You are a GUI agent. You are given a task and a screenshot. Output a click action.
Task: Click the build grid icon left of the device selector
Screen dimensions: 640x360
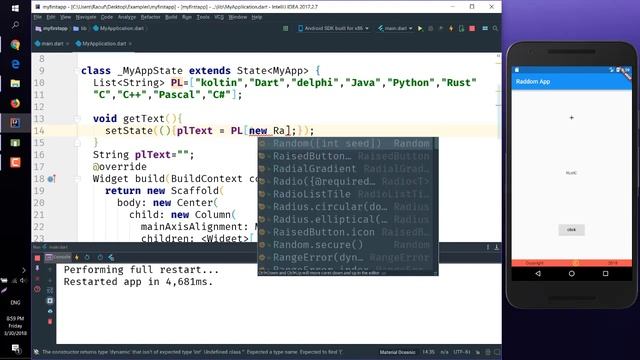(x=285, y=29)
